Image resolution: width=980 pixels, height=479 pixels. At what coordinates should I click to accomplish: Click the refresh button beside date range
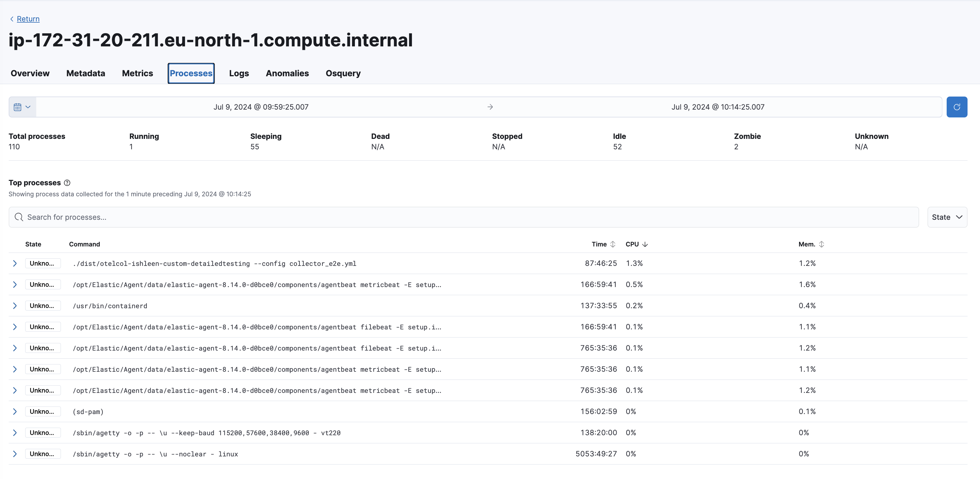[x=957, y=107]
